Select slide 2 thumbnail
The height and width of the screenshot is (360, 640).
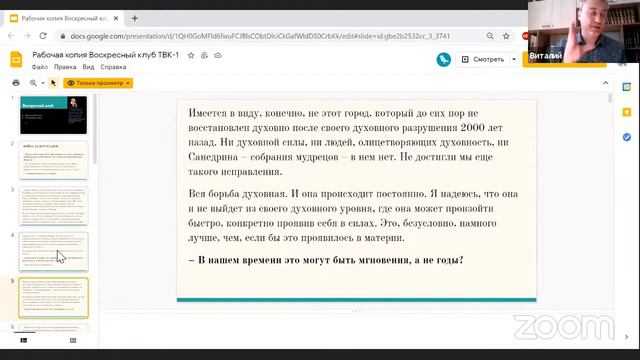pyautogui.click(x=53, y=160)
